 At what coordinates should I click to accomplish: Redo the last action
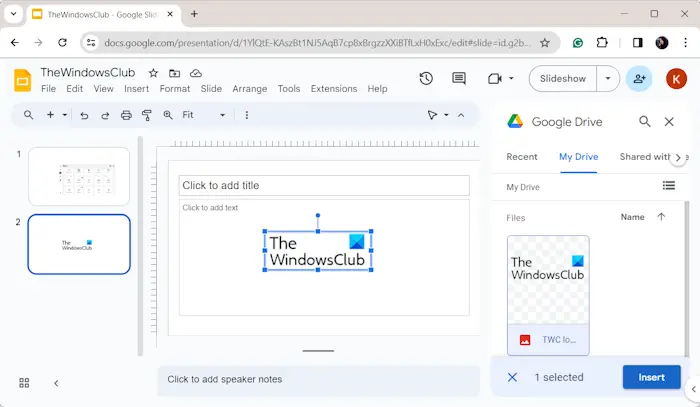point(105,116)
